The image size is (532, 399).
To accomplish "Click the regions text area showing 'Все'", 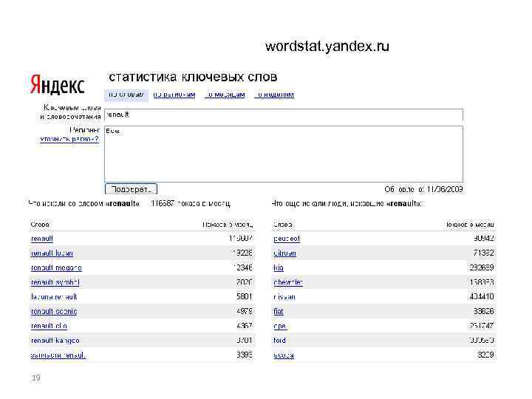I will pos(284,154).
